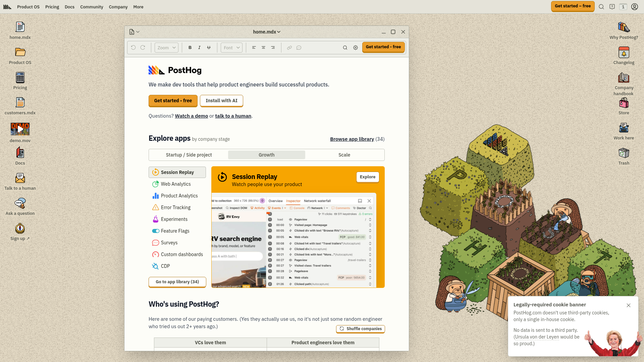The height and width of the screenshot is (362, 644).
Task: Open the Watch a demo link
Action: [x=191, y=116]
